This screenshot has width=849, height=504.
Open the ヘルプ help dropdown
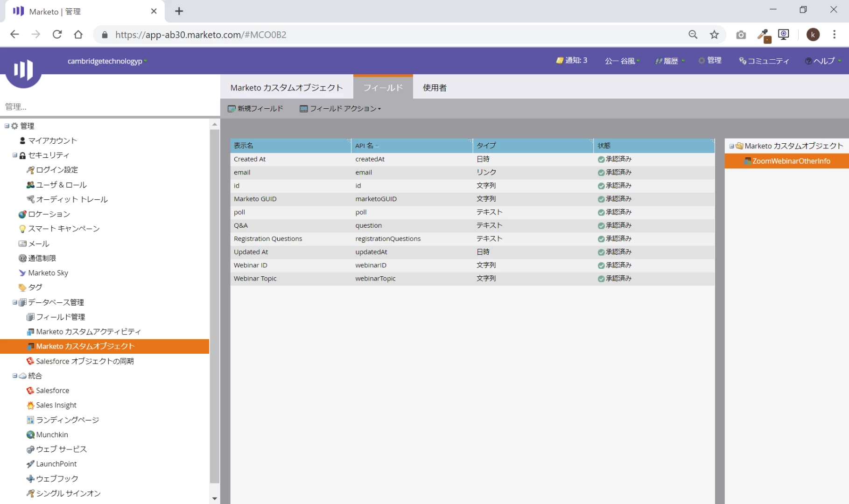pos(823,61)
